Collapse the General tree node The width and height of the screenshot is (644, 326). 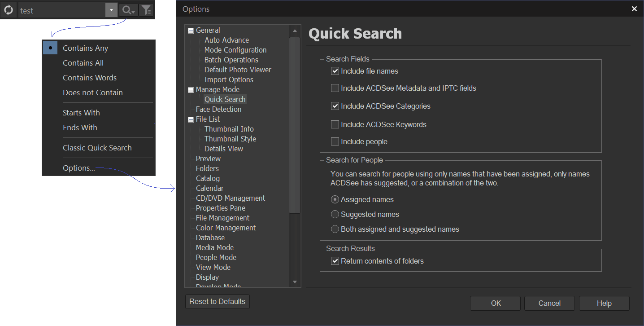[x=191, y=31]
